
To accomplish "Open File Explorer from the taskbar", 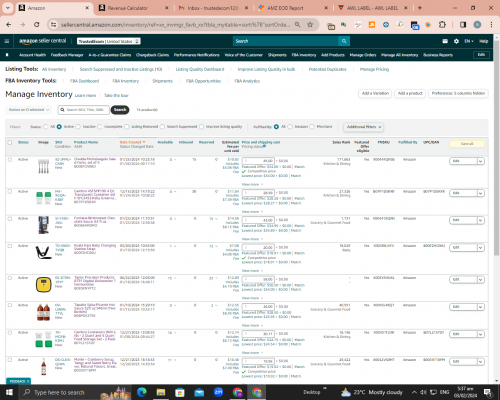I will (x=161, y=392).
